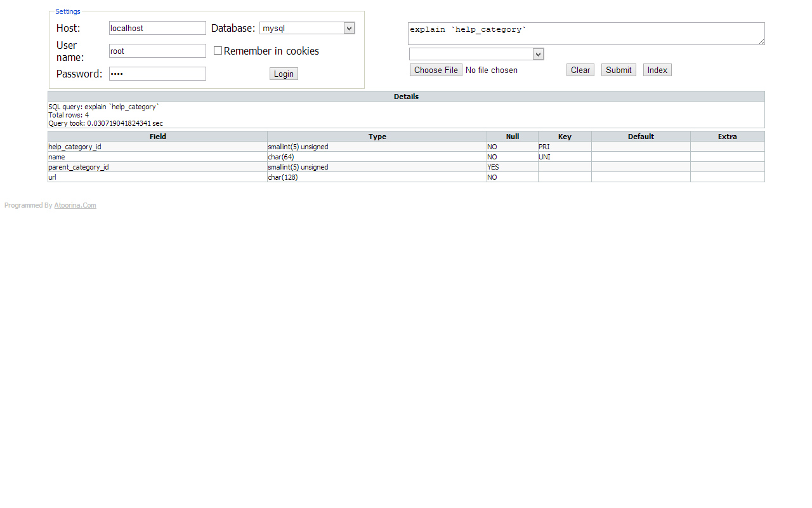
Task: Click the Login button
Action: pyautogui.click(x=284, y=74)
